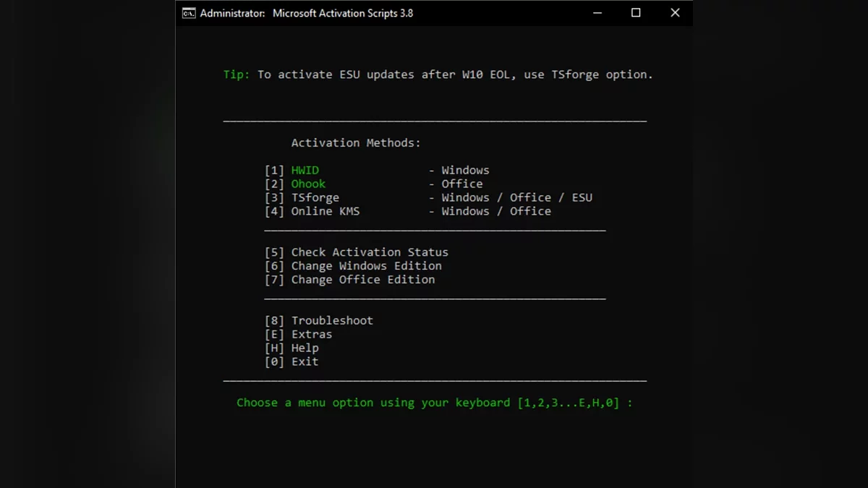The width and height of the screenshot is (868, 488).
Task: Choose the Ohook Office option
Action: coord(308,184)
